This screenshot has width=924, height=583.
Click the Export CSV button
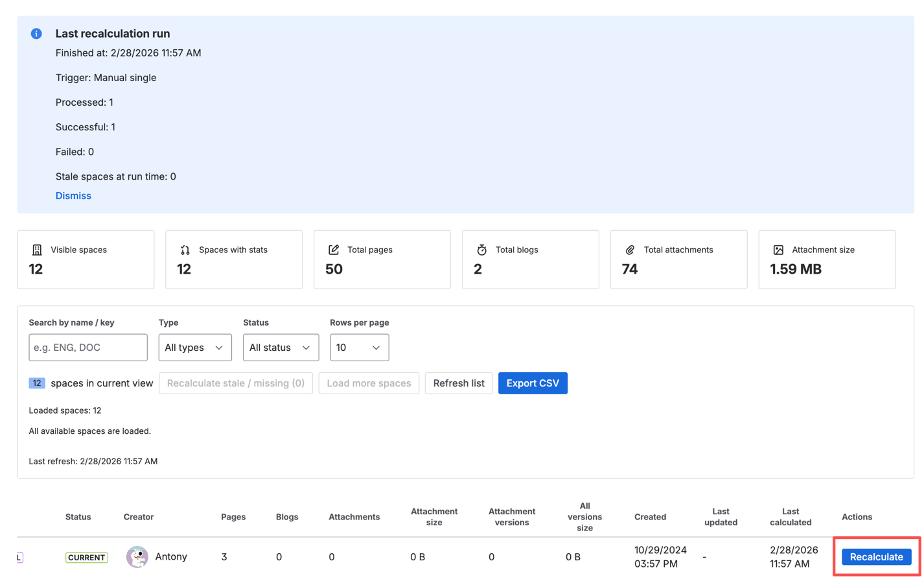click(533, 383)
